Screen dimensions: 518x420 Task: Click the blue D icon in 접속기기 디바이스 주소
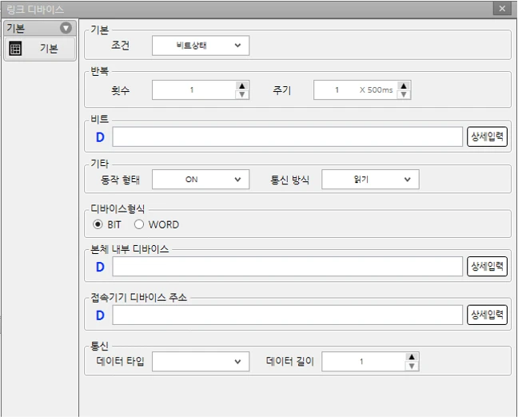(100, 315)
